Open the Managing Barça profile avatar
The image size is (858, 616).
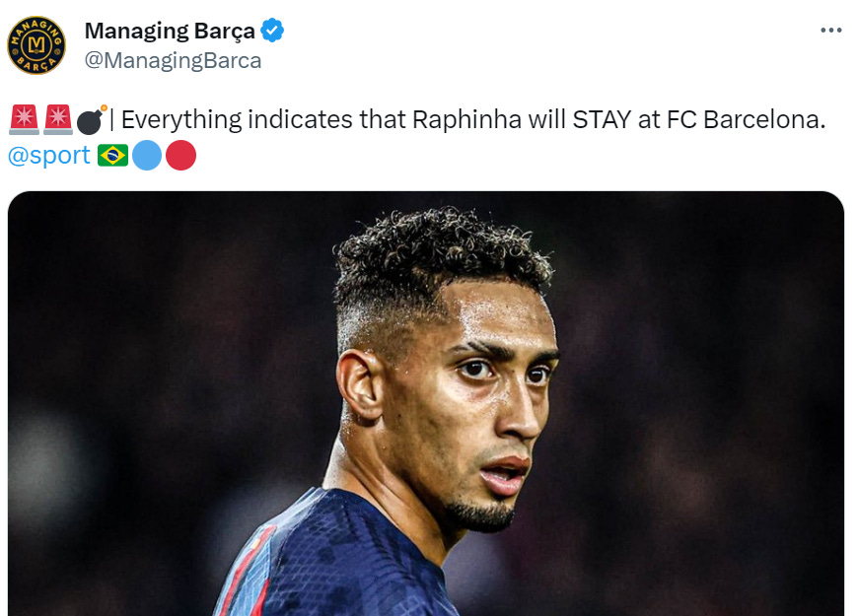(36, 45)
